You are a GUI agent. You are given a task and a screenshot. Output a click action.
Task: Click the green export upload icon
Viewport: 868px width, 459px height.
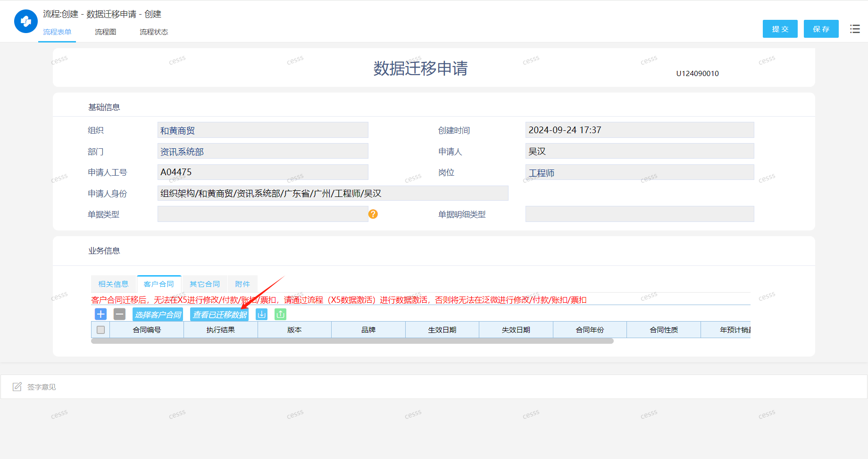[x=281, y=314]
